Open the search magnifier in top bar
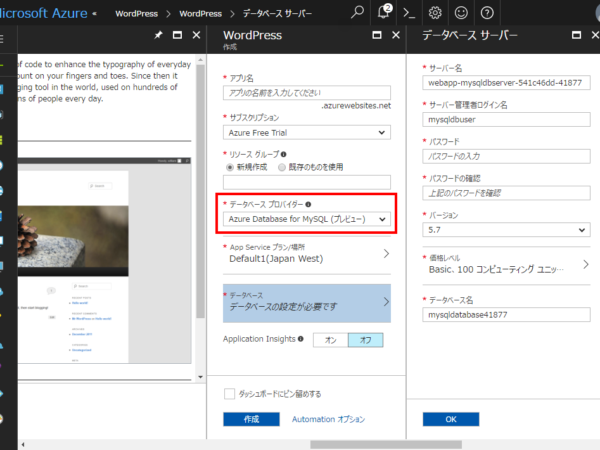 (357, 13)
